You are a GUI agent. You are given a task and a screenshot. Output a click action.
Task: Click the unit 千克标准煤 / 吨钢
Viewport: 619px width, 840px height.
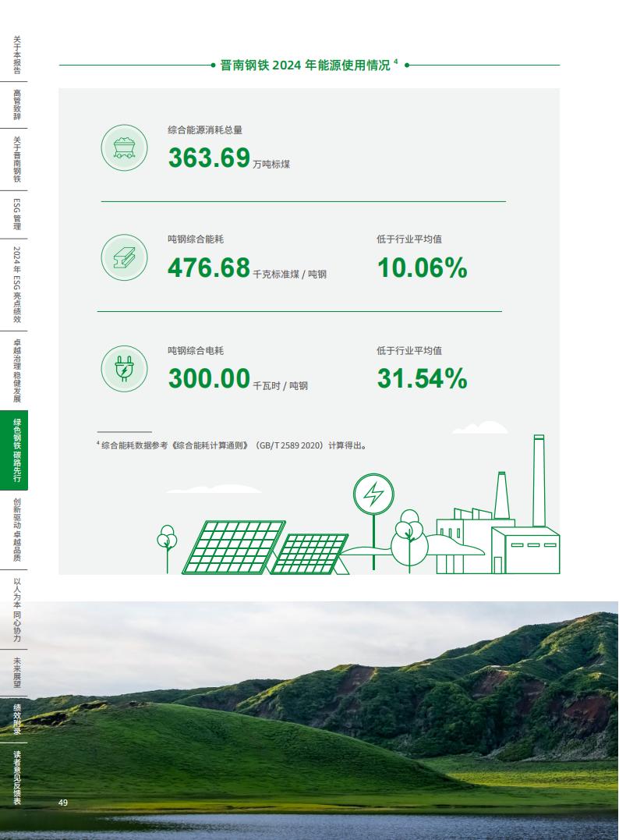pyautogui.click(x=290, y=275)
